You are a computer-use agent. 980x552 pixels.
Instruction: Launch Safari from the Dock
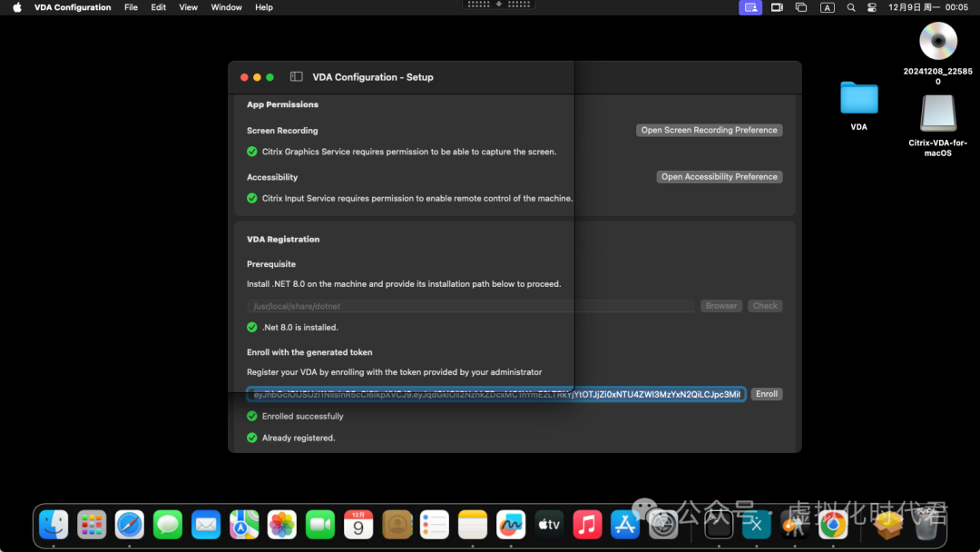130,525
